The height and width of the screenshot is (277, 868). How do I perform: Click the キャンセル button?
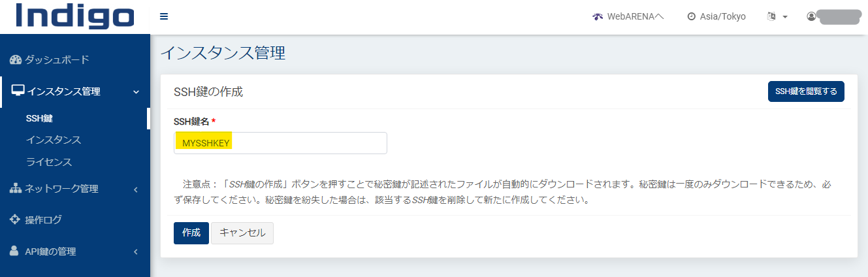coord(242,233)
